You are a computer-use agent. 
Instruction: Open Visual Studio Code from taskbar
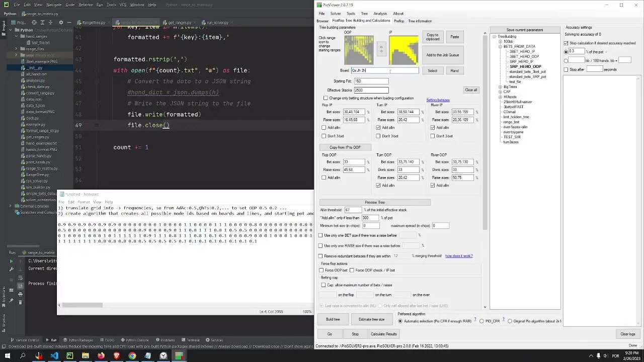[54, 356]
